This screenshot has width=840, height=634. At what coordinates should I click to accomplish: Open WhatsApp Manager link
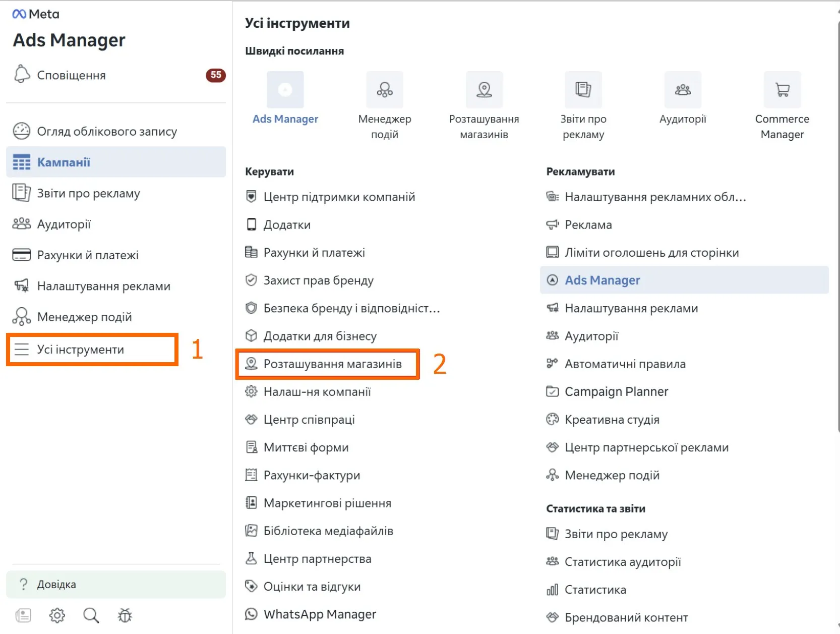320,614
